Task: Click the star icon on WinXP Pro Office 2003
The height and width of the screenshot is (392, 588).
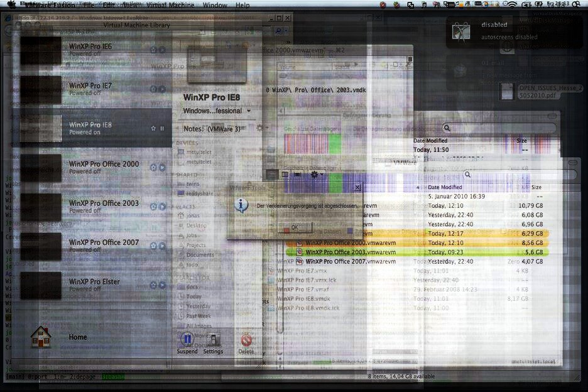Action: [153, 207]
